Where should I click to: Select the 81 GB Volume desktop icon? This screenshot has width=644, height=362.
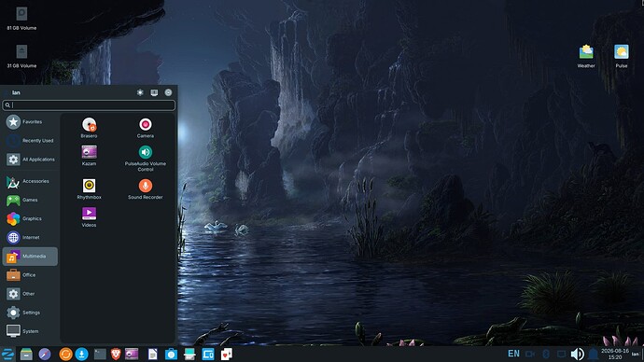pyautogui.click(x=21, y=19)
